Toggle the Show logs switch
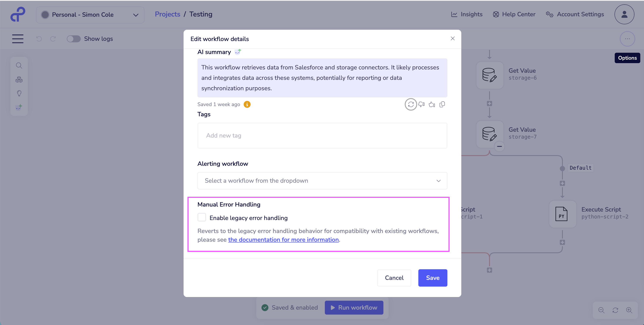Image resolution: width=644 pixels, height=325 pixels. (74, 39)
